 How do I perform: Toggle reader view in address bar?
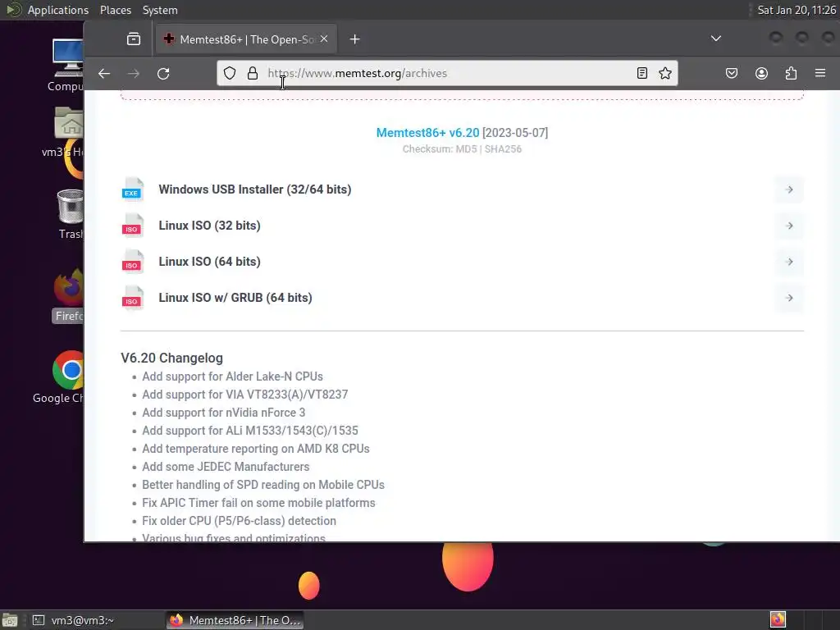tap(641, 73)
